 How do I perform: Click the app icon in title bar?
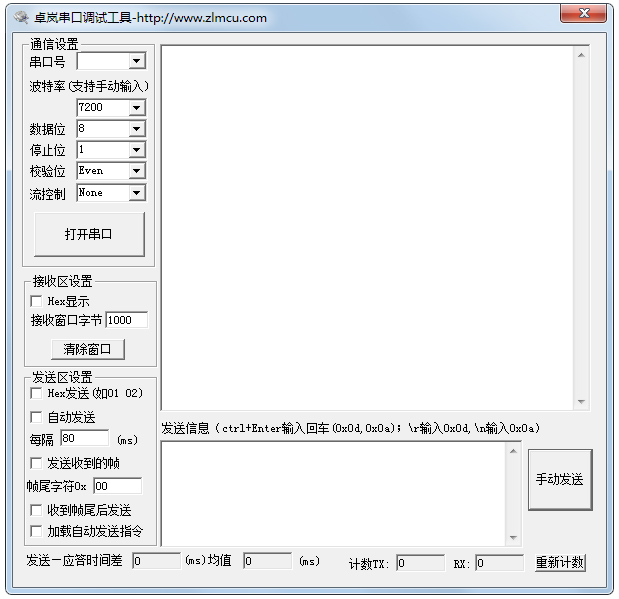coord(21,17)
